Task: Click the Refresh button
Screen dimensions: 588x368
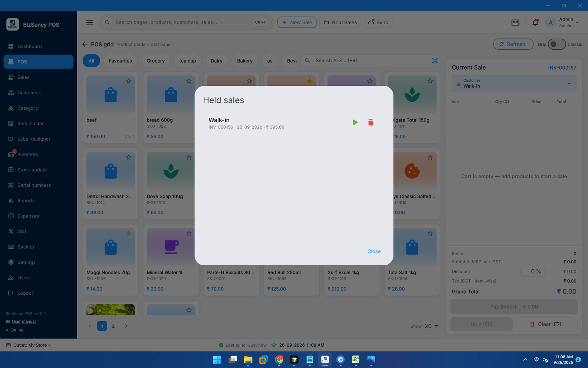Action: [x=513, y=44]
